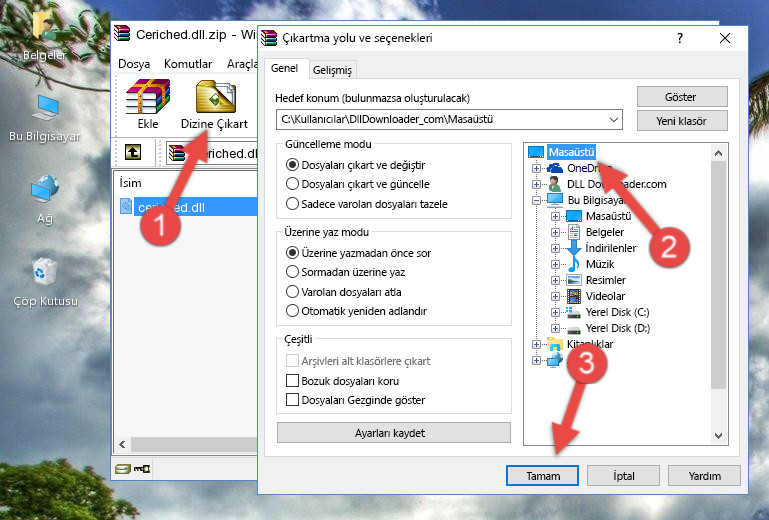Open the Dosya menu in WinRAR
This screenshot has width=769, height=520.
(x=134, y=64)
